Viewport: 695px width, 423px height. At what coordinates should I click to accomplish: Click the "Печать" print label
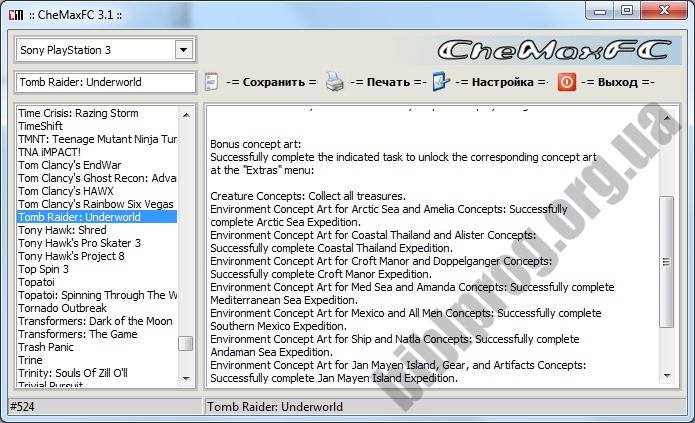(388, 82)
